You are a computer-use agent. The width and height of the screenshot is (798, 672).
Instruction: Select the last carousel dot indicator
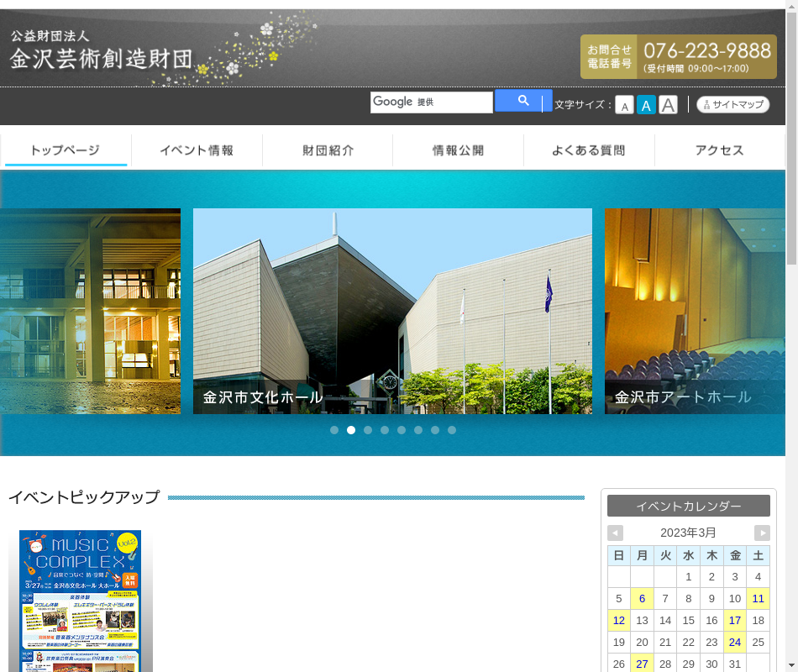pyautogui.click(x=452, y=430)
